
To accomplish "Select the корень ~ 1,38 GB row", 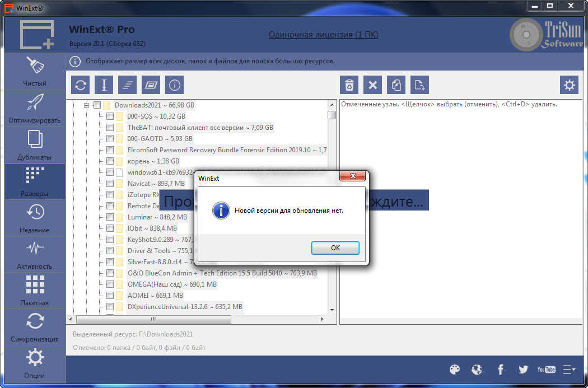I will (153, 161).
